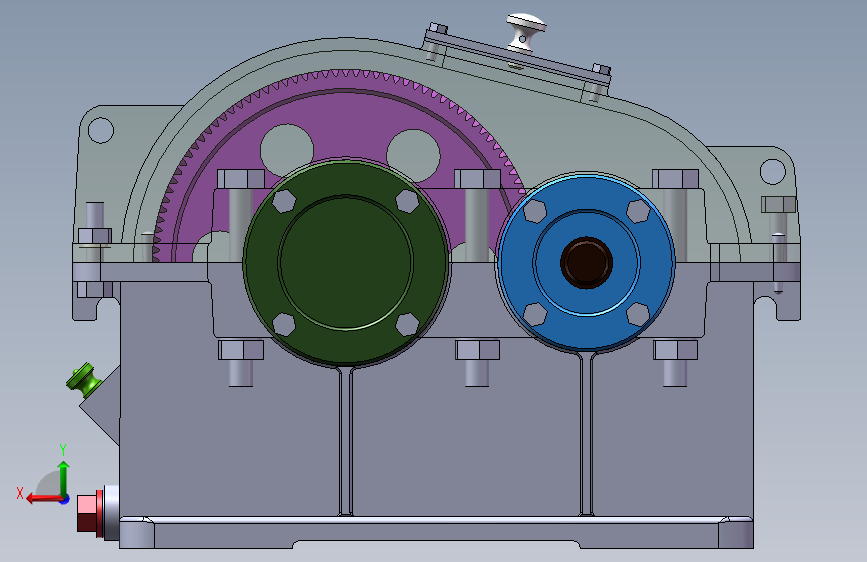Screen dimensions: 867x562
Task: Select housing bolt head between the two caps
Action: (x=477, y=179)
